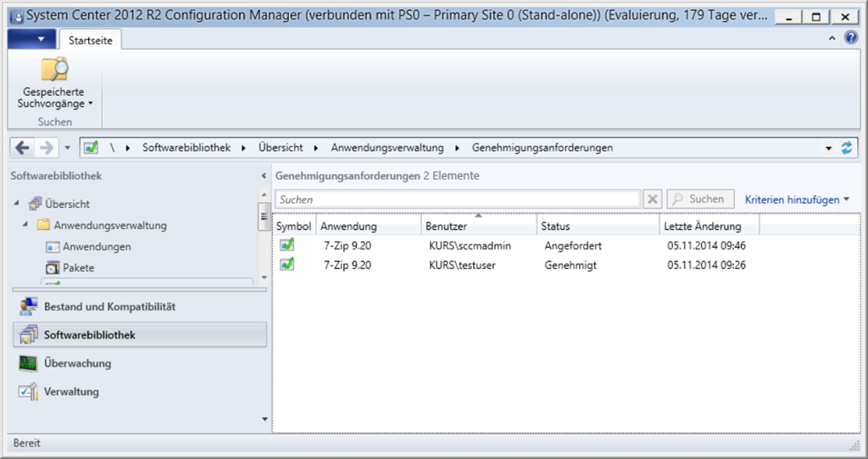The height and width of the screenshot is (459, 868).
Task: Click the Anwendungsverwaltung folder icon
Action: tap(43, 225)
